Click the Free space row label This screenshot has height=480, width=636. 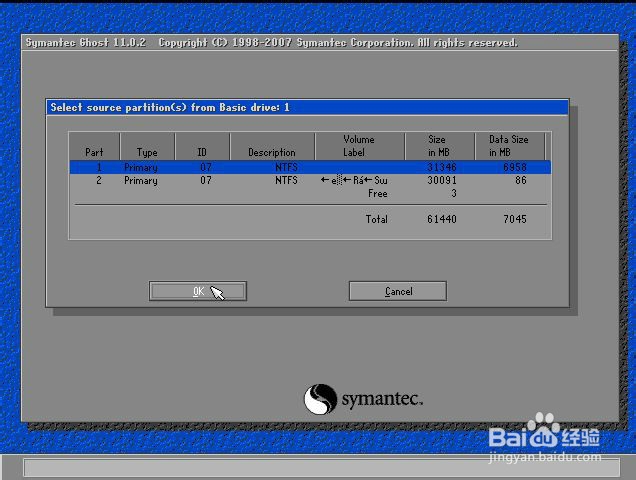pyautogui.click(x=378, y=194)
